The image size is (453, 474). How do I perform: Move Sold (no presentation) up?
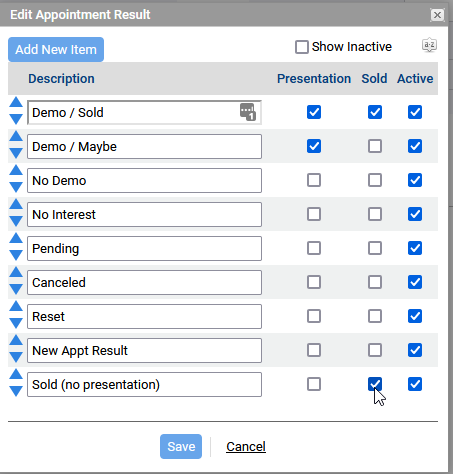[x=16, y=374]
